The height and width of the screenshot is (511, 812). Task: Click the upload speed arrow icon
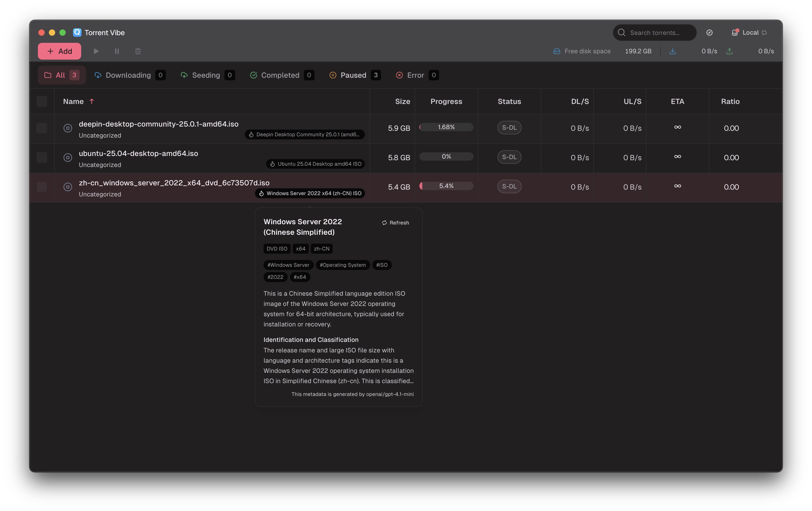click(729, 51)
